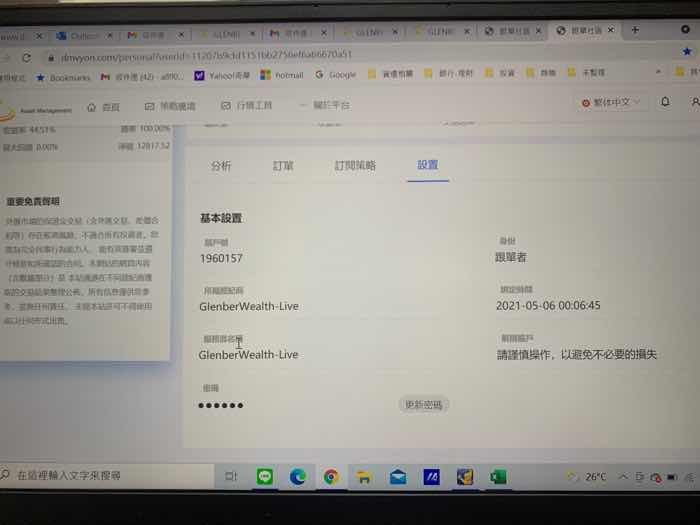
Task: Click the 跟單者 identity value
Action: pos(511,257)
